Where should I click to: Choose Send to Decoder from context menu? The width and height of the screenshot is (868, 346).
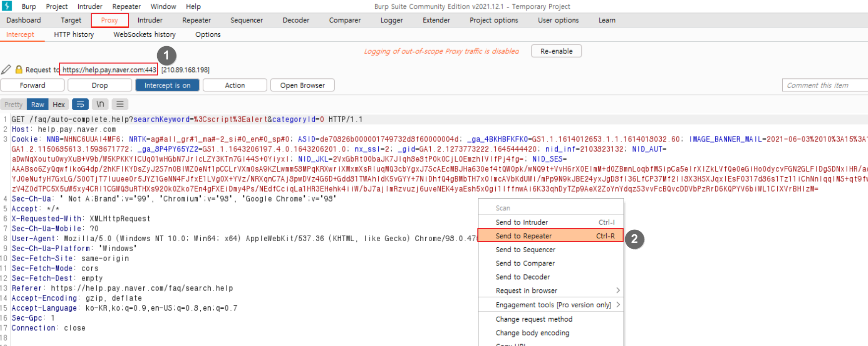[551, 277]
